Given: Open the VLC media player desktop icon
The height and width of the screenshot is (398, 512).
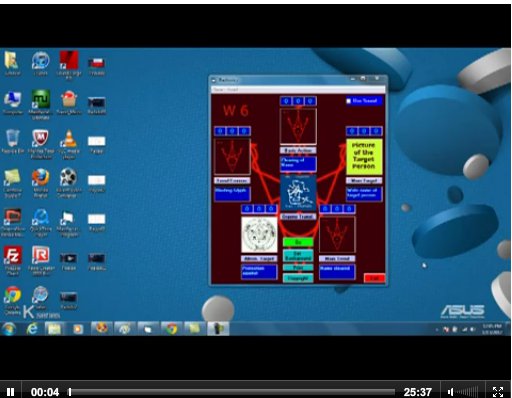Looking at the screenshot, I should click(69, 144).
